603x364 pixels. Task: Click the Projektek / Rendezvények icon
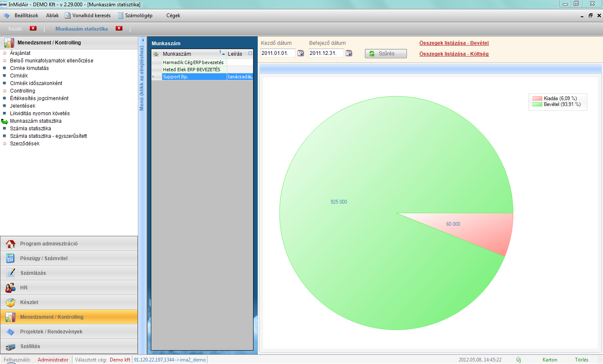pos(10,332)
